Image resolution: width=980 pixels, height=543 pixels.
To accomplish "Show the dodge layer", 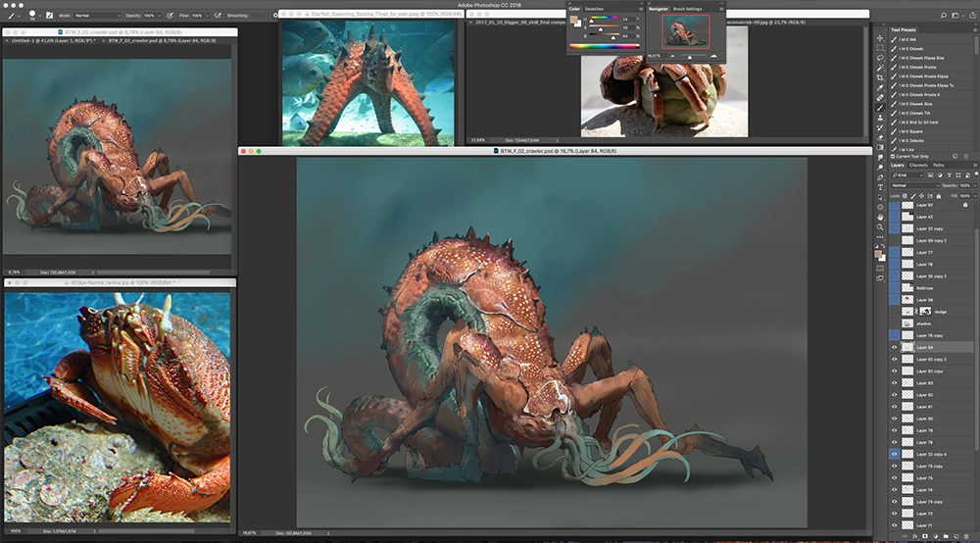I will pos(895,312).
